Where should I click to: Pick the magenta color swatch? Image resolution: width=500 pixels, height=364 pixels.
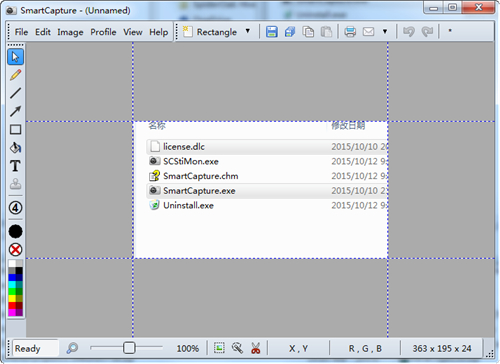pos(12,313)
